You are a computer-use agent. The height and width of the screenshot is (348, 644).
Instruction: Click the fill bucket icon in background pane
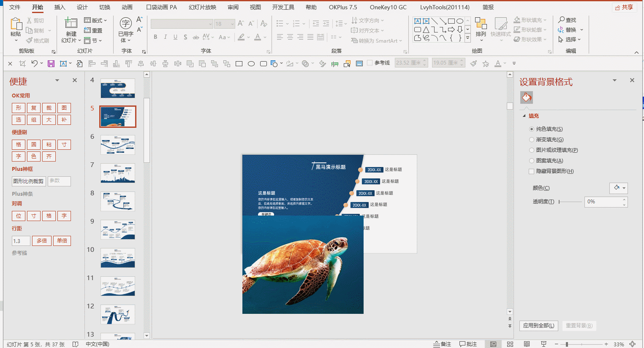[527, 97]
